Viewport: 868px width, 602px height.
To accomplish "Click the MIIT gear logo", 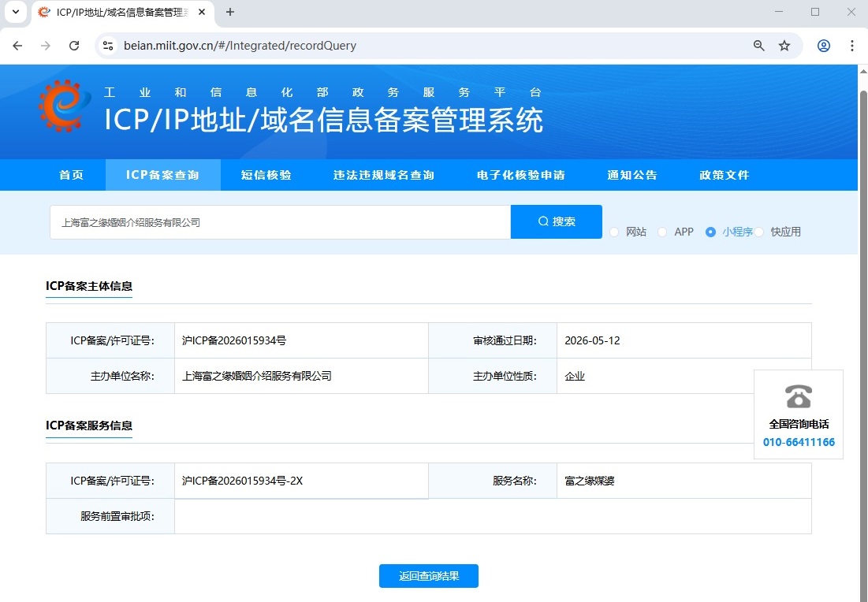I will coord(64,106).
